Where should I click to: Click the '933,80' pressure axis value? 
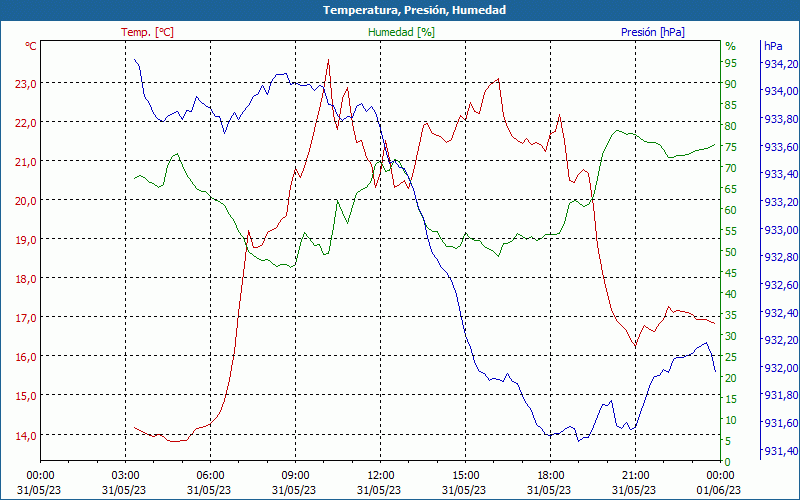[780, 119]
